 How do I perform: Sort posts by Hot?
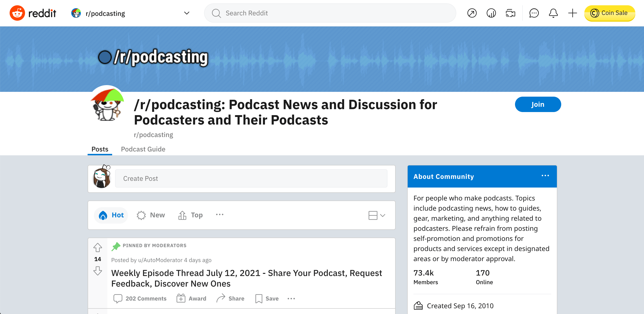coord(111,215)
